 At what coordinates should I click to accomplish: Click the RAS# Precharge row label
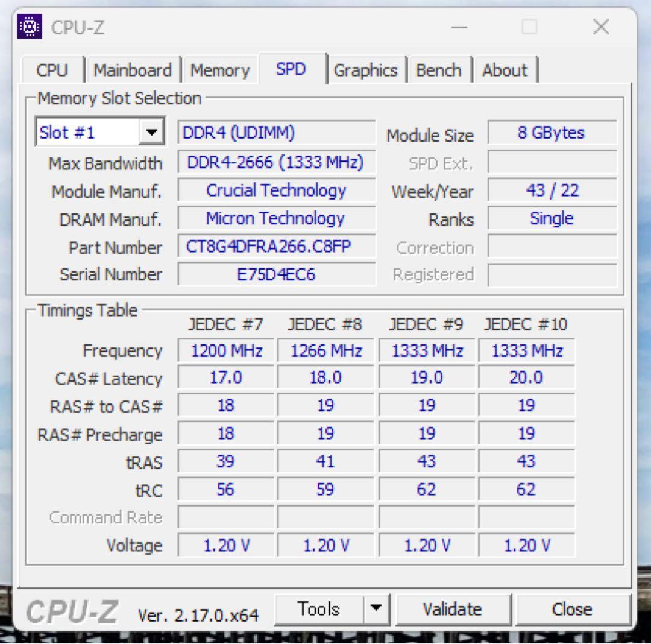click(x=100, y=435)
